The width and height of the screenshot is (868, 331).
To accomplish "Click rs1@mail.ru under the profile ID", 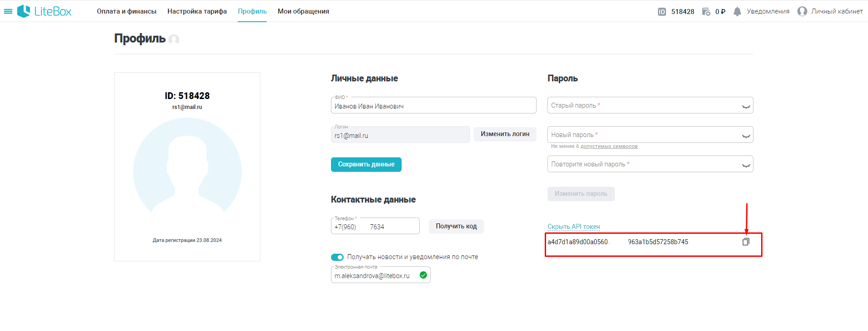I will [187, 107].
